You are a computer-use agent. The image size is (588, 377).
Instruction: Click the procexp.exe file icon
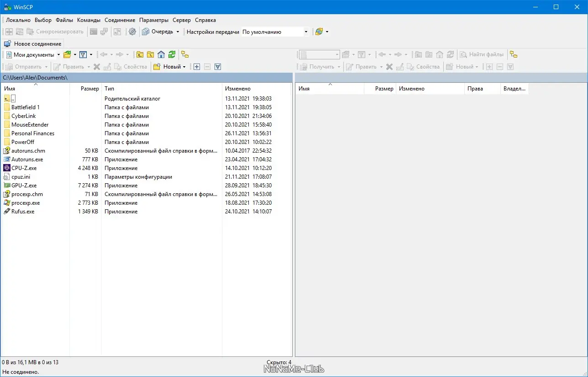[x=7, y=203]
